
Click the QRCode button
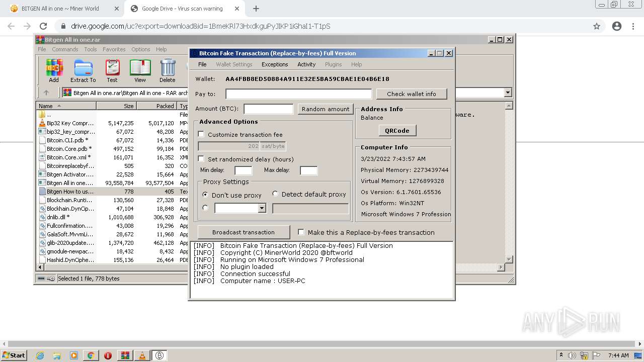(x=397, y=131)
